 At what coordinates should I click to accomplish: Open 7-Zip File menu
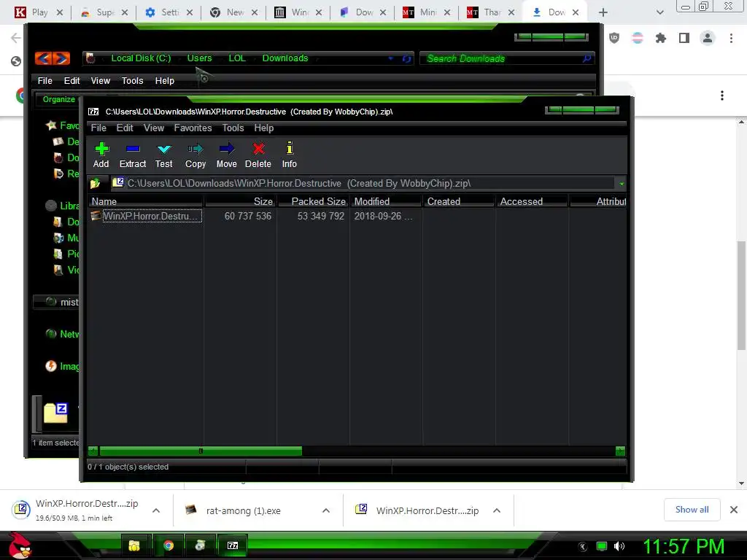pos(98,128)
